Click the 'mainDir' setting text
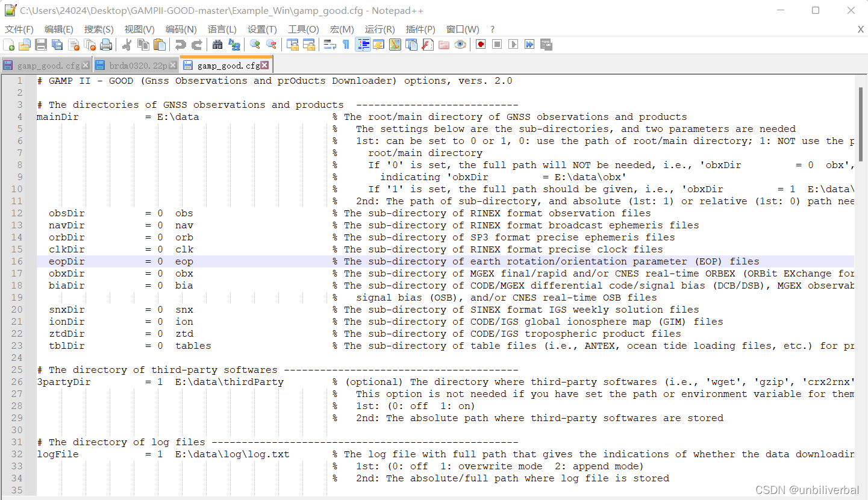 pos(58,117)
